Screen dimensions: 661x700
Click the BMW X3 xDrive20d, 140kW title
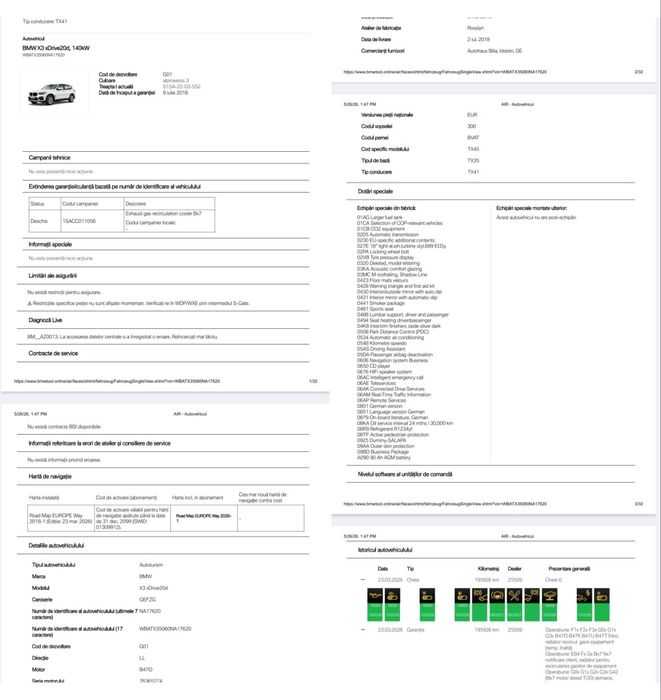click(x=56, y=48)
